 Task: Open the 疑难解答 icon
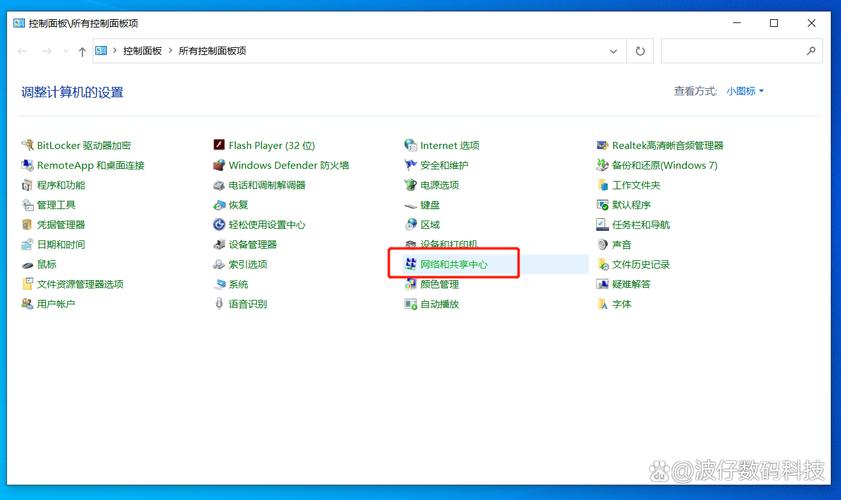(x=602, y=284)
